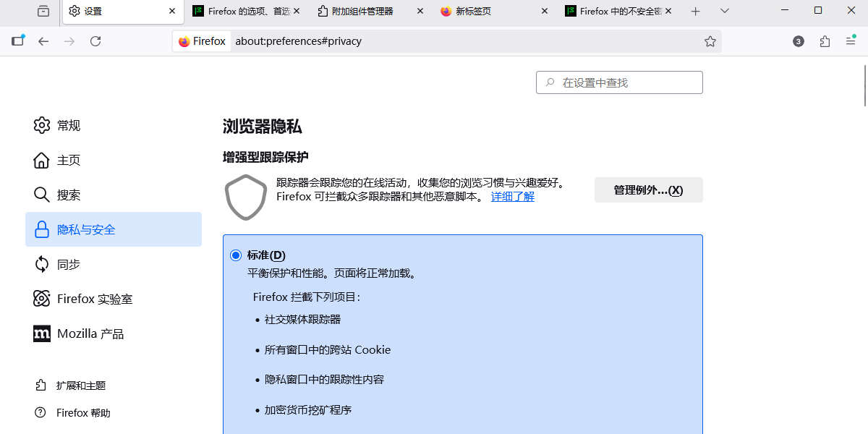Click the sync arrows icon beside 同步
Image resolution: width=868 pixels, height=434 pixels.
coord(42,264)
